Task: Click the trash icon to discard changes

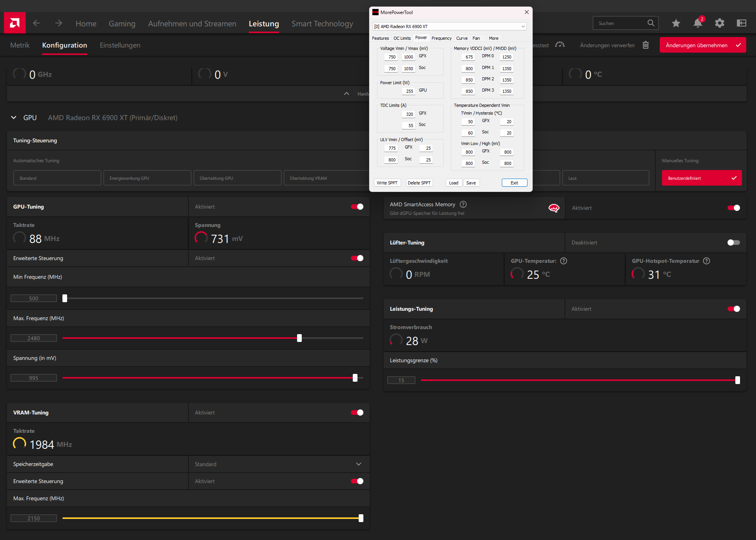Action: [x=646, y=45]
